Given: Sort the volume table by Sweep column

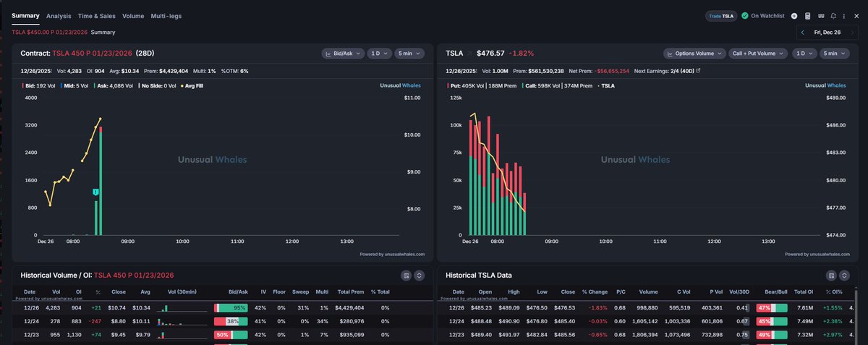Looking at the screenshot, I should [x=301, y=291].
